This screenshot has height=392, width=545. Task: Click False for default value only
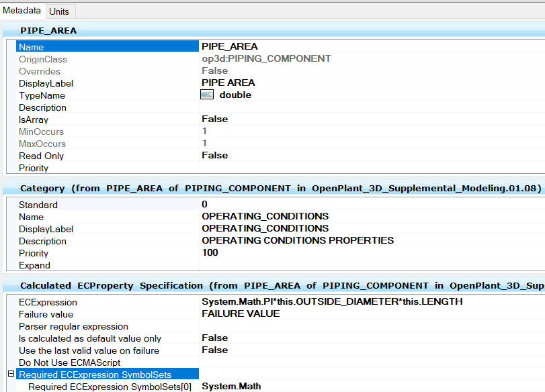215,338
